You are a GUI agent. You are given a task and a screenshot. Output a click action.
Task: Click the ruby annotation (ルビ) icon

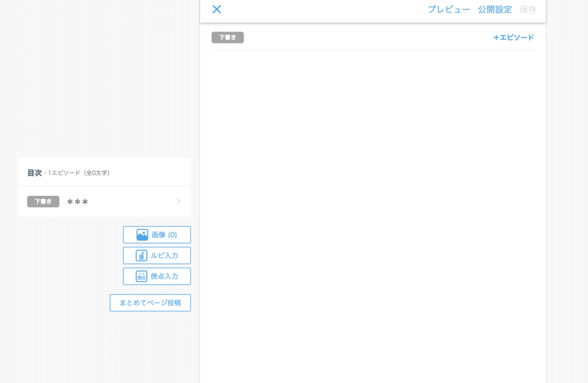point(141,255)
